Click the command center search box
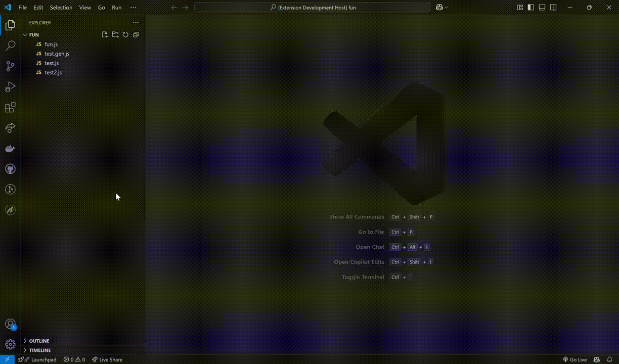619x364 pixels. [312, 8]
